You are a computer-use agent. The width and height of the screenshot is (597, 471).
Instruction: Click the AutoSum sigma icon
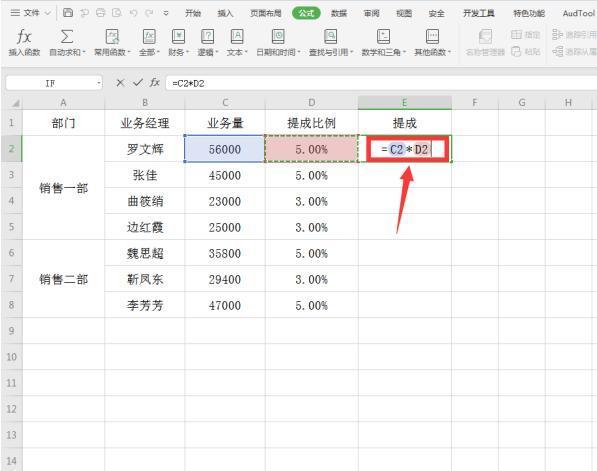pyautogui.click(x=67, y=37)
